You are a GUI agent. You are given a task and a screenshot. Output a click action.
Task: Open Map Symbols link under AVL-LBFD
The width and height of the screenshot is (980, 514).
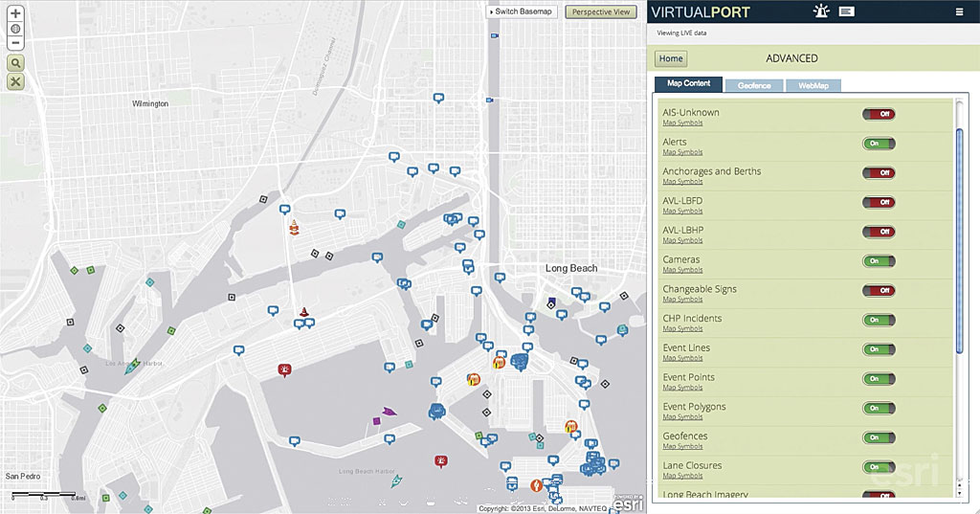coord(682,211)
